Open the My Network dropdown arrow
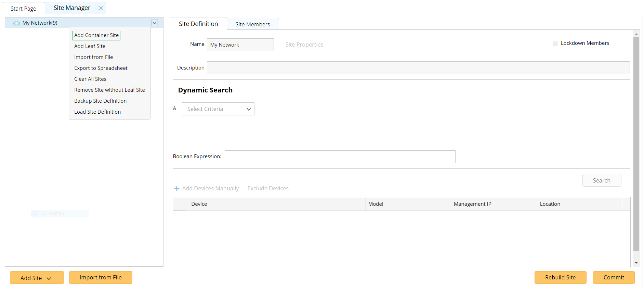The image size is (644, 290). click(x=155, y=23)
